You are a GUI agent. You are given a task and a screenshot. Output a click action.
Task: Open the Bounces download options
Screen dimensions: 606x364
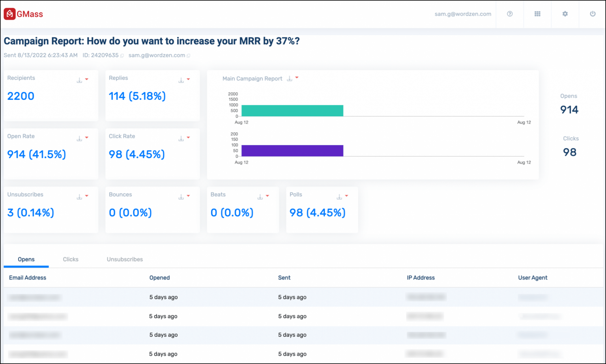(180, 196)
